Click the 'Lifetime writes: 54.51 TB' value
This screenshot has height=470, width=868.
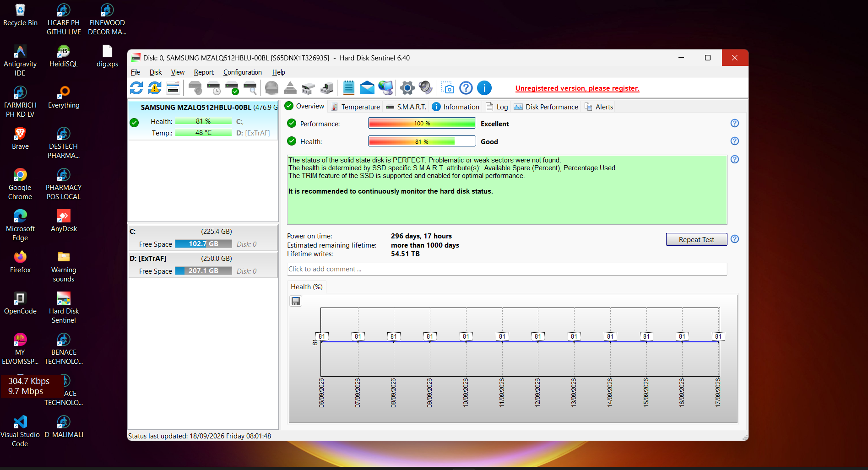(x=405, y=254)
